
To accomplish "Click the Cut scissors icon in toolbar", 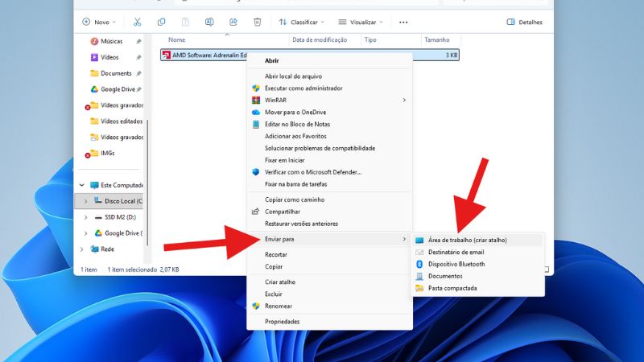I will (138, 22).
